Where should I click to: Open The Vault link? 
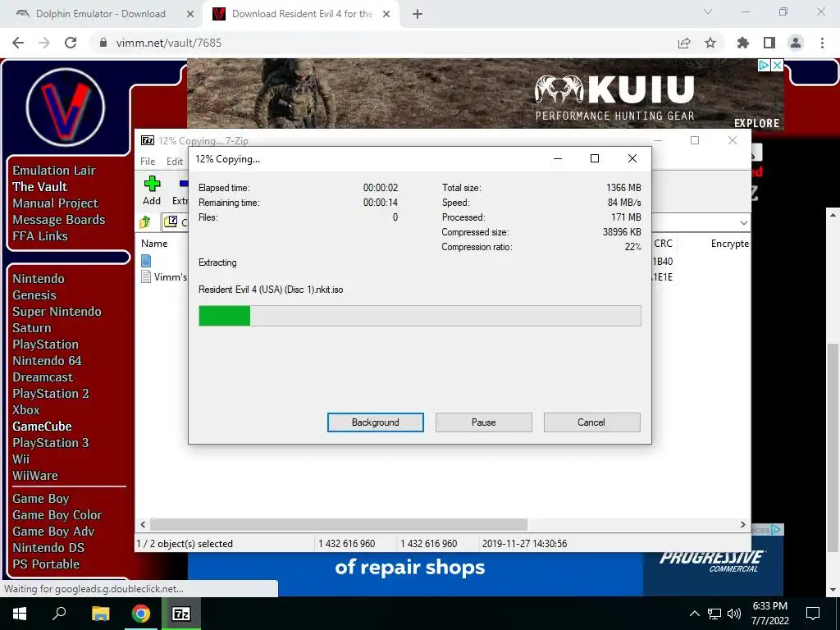pyautogui.click(x=39, y=186)
